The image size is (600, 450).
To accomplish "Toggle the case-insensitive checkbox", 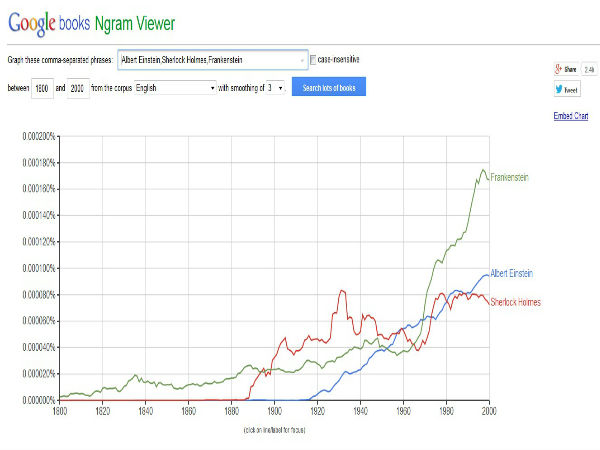I will point(315,60).
